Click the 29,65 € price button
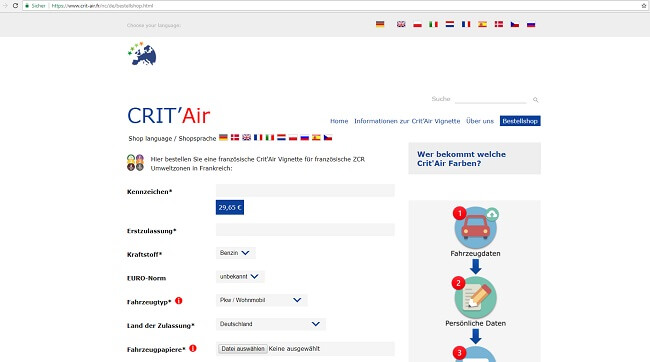The width and height of the screenshot is (650, 362). point(230,207)
